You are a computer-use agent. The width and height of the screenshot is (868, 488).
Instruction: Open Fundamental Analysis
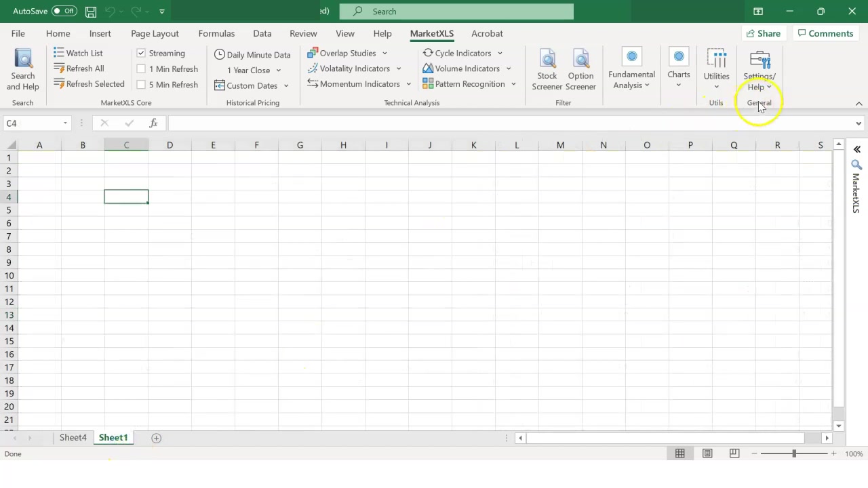(631, 70)
